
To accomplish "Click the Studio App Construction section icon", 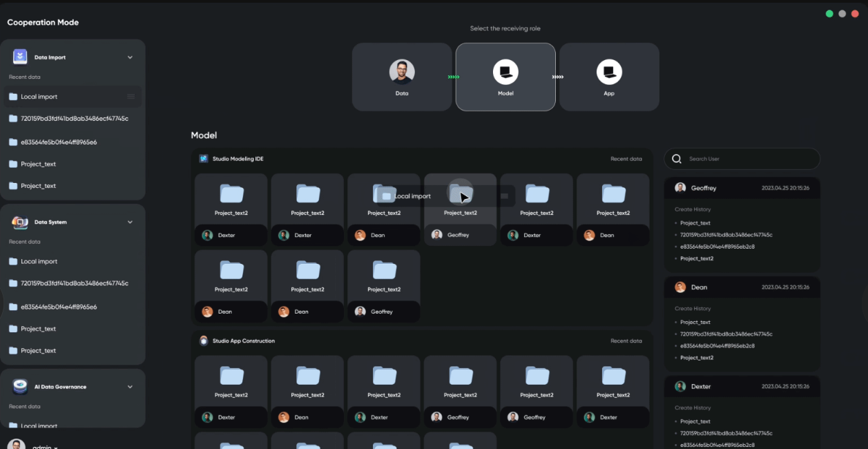I will coord(204,341).
